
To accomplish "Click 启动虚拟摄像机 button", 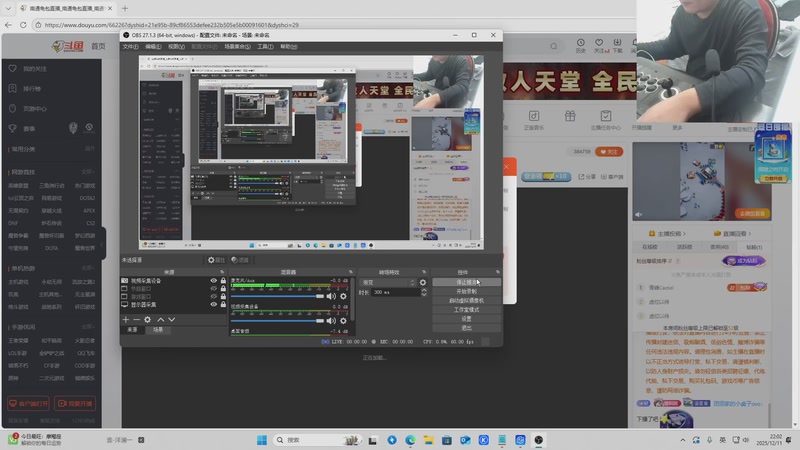I will point(466,301).
